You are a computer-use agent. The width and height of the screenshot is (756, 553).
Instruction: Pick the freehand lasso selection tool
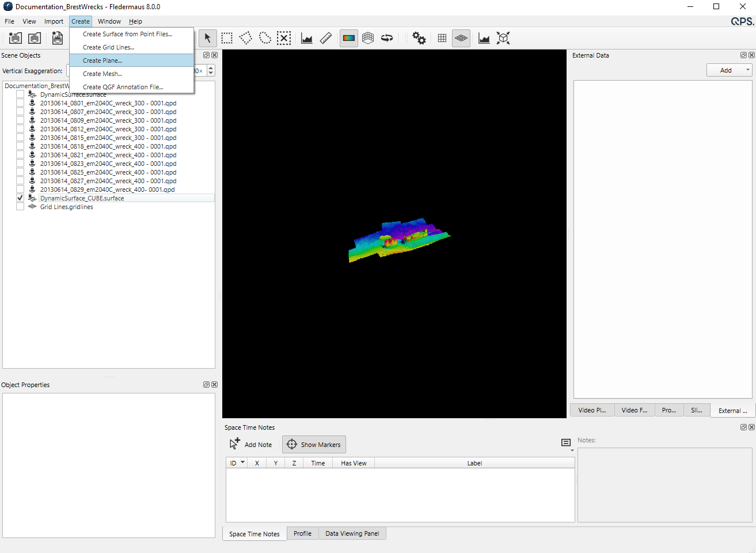pos(265,39)
